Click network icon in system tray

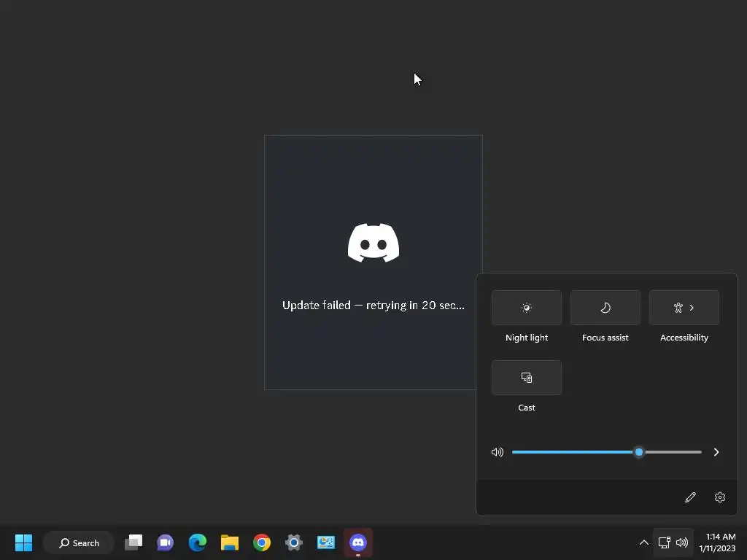tap(664, 542)
